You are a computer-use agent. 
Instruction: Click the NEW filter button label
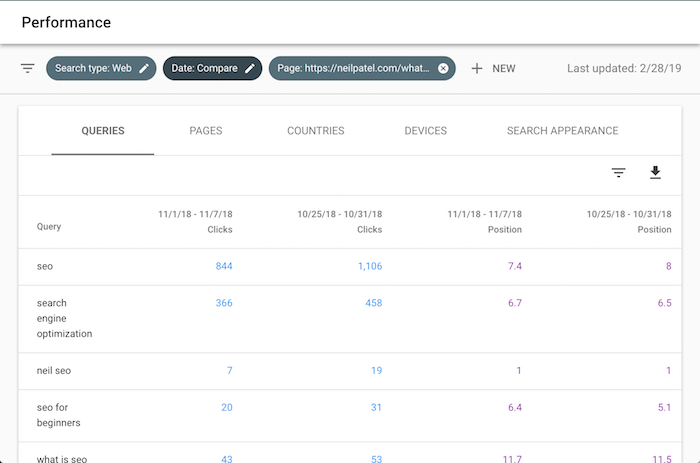[504, 69]
